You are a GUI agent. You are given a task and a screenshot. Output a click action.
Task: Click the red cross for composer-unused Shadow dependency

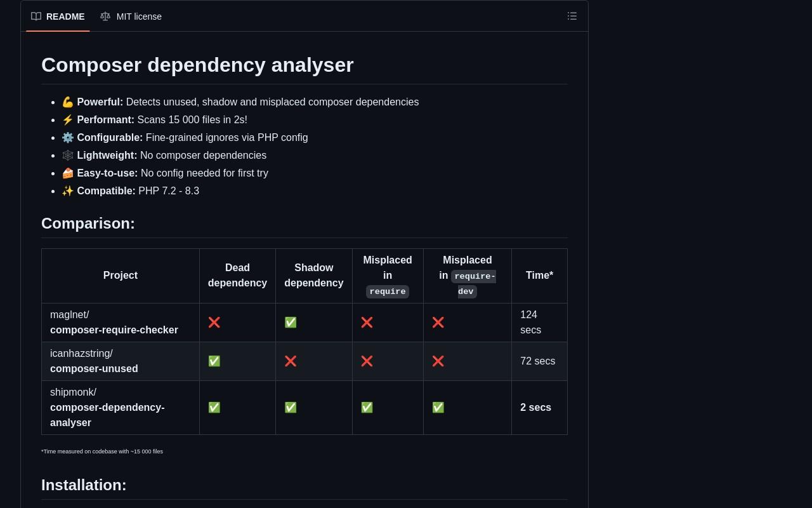pyautogui.click(x=291, y=361)
